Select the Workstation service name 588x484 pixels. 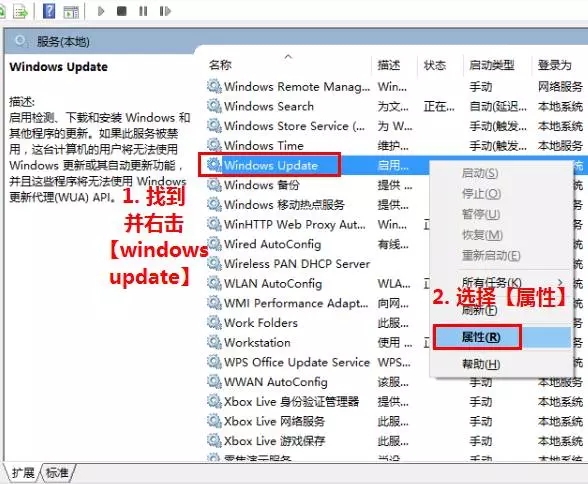[257, 342]
